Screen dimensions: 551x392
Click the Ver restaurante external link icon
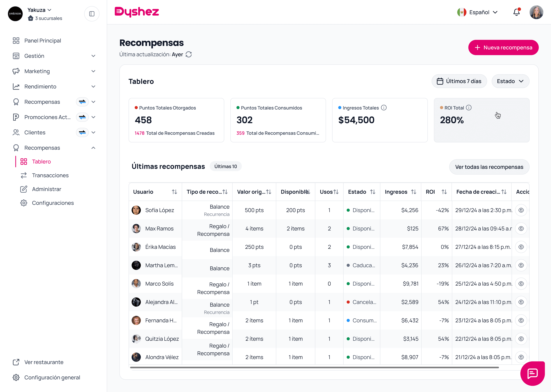(16, 362)
